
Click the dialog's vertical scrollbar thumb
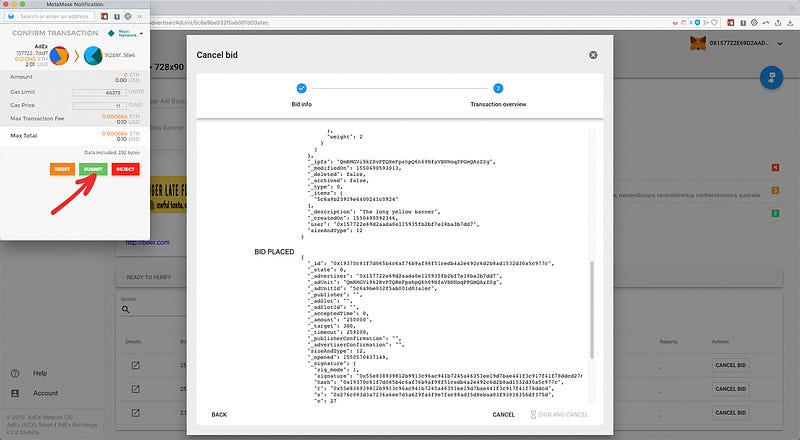[592, 310]
